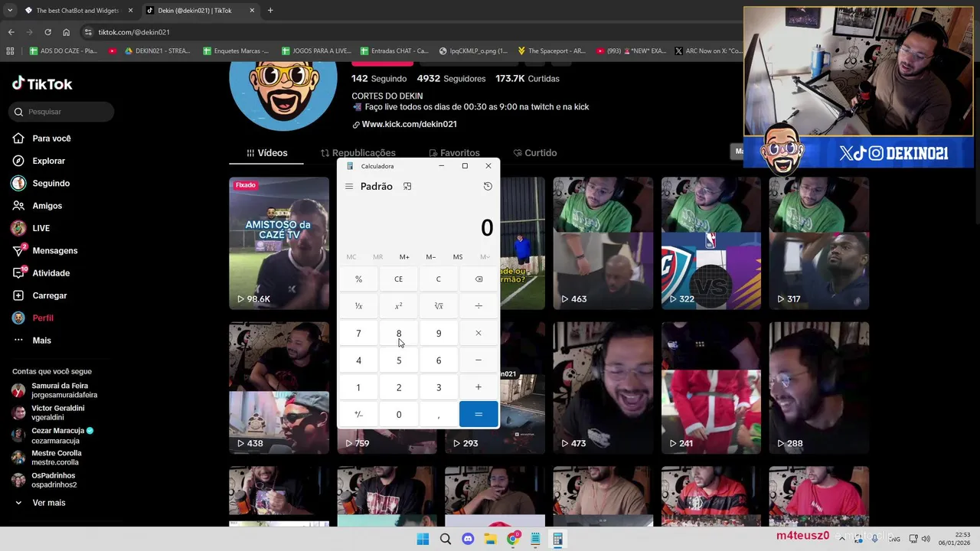980x551 pixels.
Task: Open the calculator navigation hamburger menu
Action: (349, 186)
